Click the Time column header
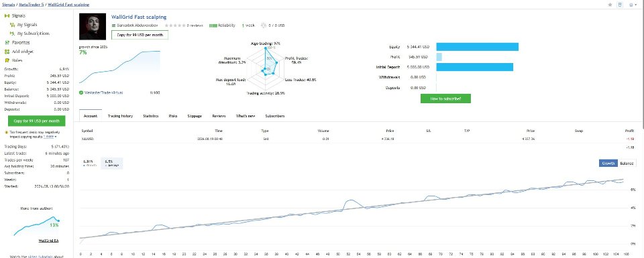Viewport: 644px width, 258px height. pyautogui.click(x=219, y=131)
